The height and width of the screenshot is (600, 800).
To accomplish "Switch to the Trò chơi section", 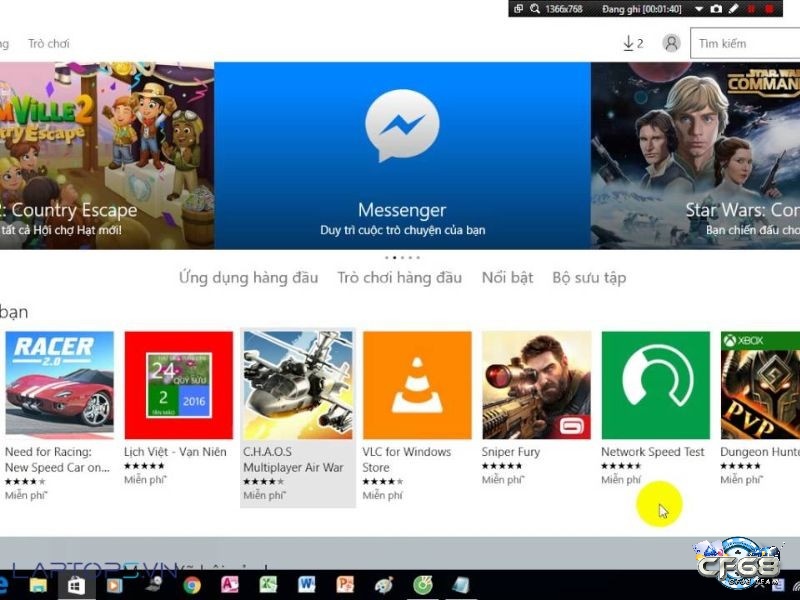I will coord(48,43).
